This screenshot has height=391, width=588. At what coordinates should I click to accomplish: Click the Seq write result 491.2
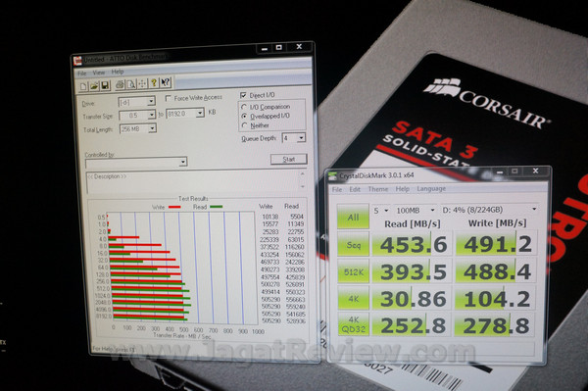coord(497,244)
